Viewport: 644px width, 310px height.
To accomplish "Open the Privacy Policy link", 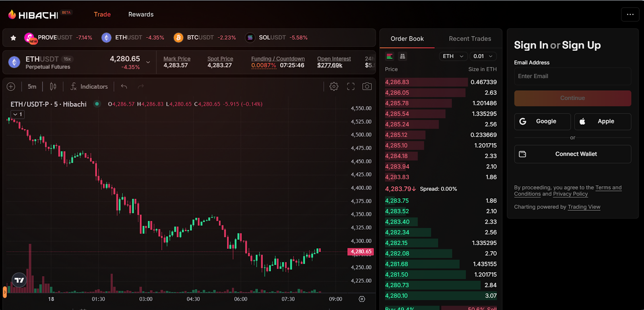I will (570, 194).
